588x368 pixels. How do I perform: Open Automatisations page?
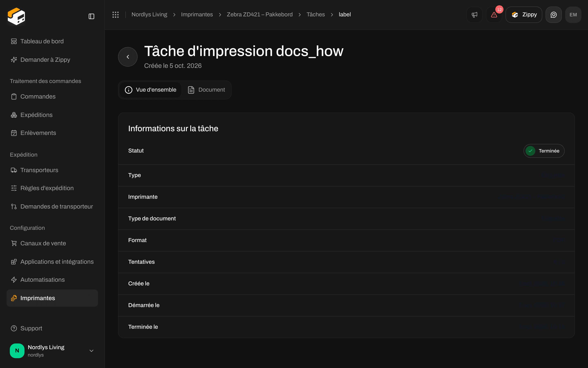tap(52, 280)
